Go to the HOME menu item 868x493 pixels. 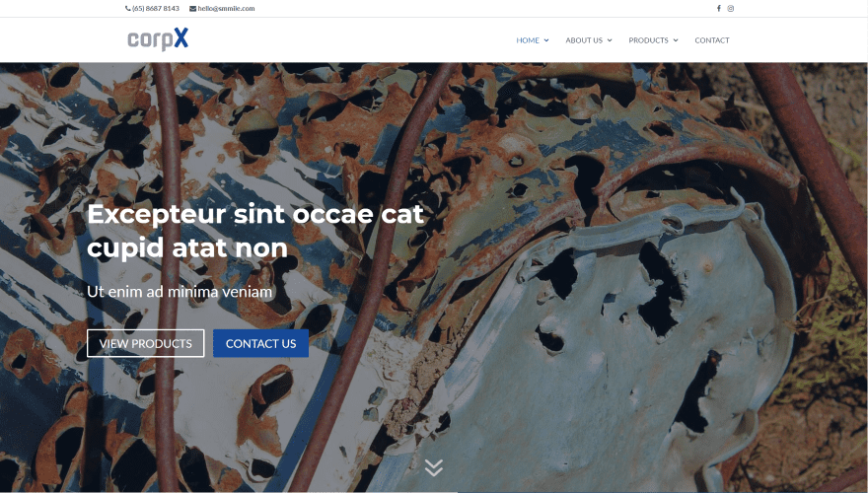(528, 40)
